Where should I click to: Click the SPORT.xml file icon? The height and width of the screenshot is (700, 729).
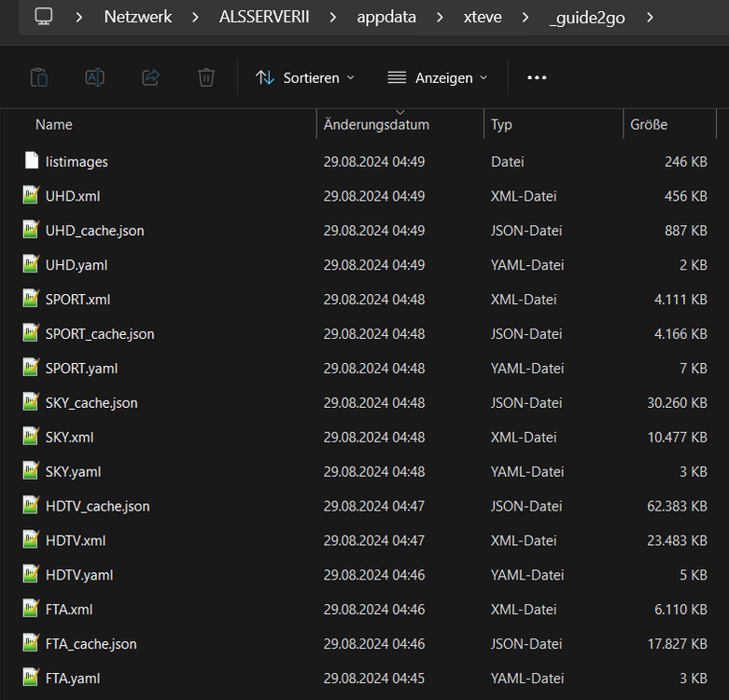click(31, 299)
